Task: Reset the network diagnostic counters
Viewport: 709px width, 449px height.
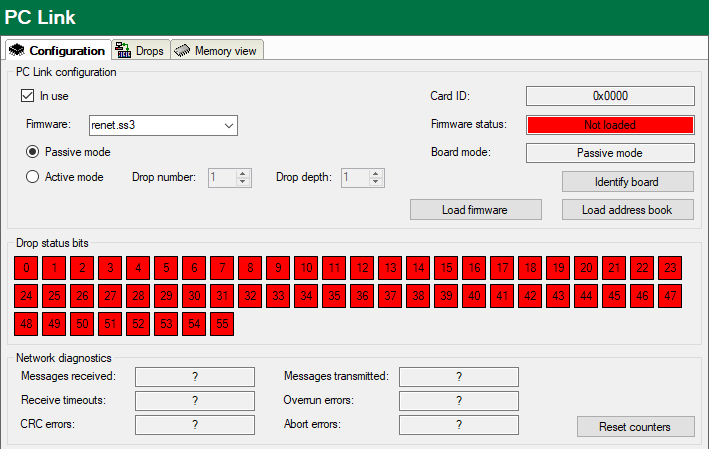Action: pyautogui.click(x=634, y=427)
